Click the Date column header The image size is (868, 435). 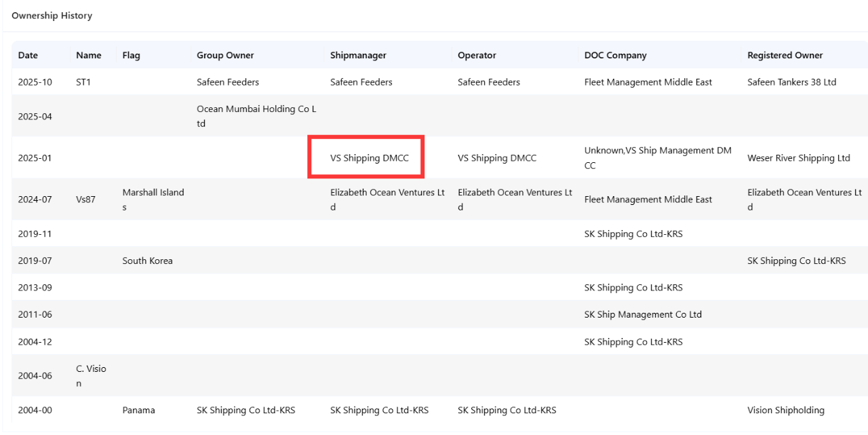[28, 56]
